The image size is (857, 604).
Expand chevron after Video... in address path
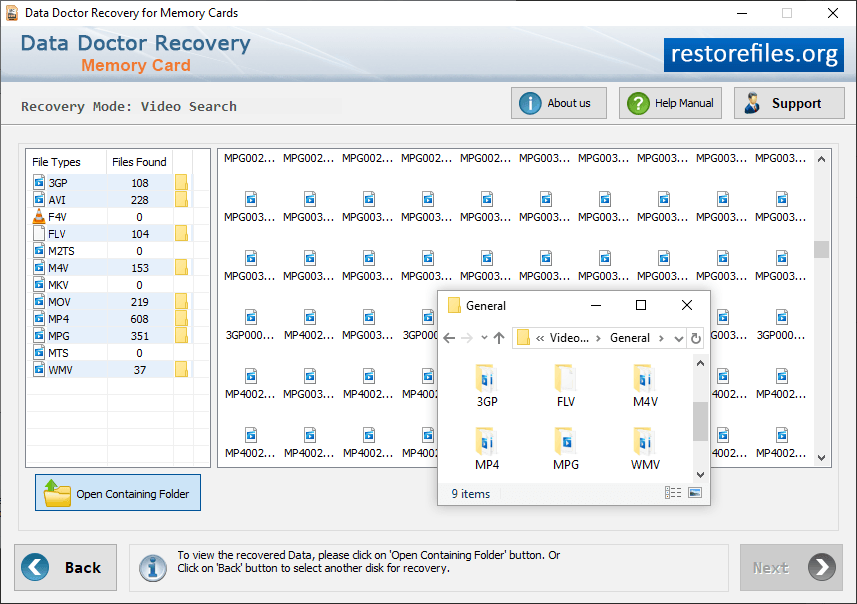[598, 338]
